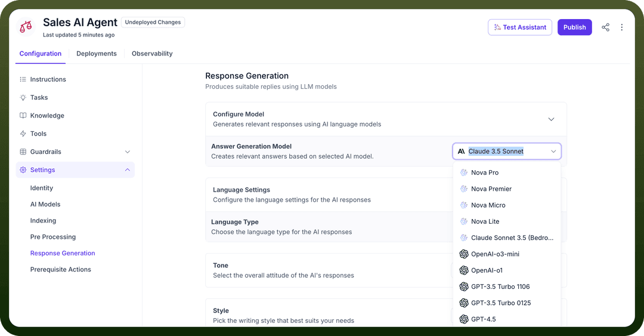Image resolution: width=644 pixels, height=336 pixels.
Task: Open the Deployments tab
Action: click(x=97, y=54)
